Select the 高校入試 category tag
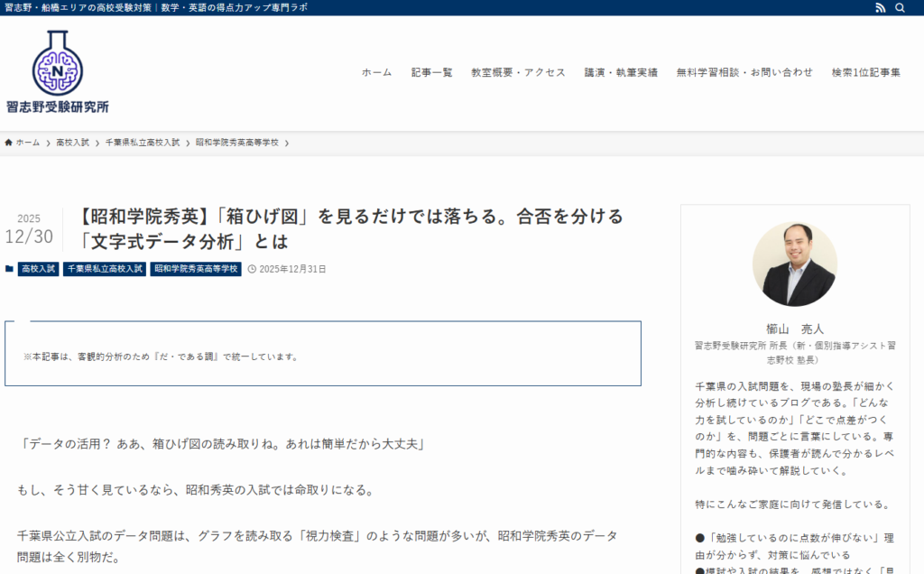924x574 pixels. (38, 269)
